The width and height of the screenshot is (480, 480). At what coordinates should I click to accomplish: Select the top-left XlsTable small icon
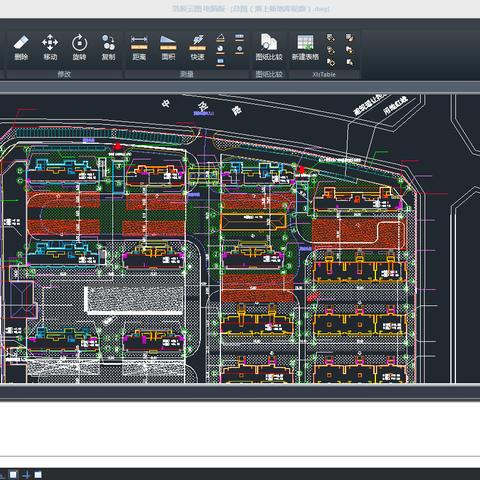[331, 37]
